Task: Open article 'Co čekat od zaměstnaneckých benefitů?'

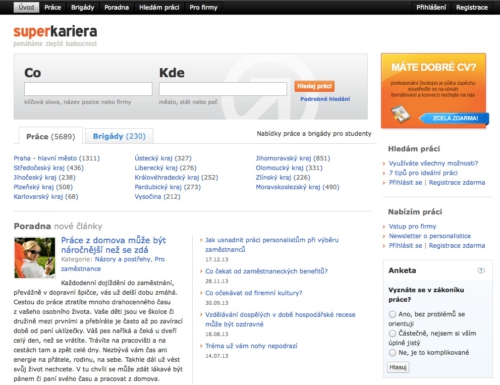Action: point(266,271)
